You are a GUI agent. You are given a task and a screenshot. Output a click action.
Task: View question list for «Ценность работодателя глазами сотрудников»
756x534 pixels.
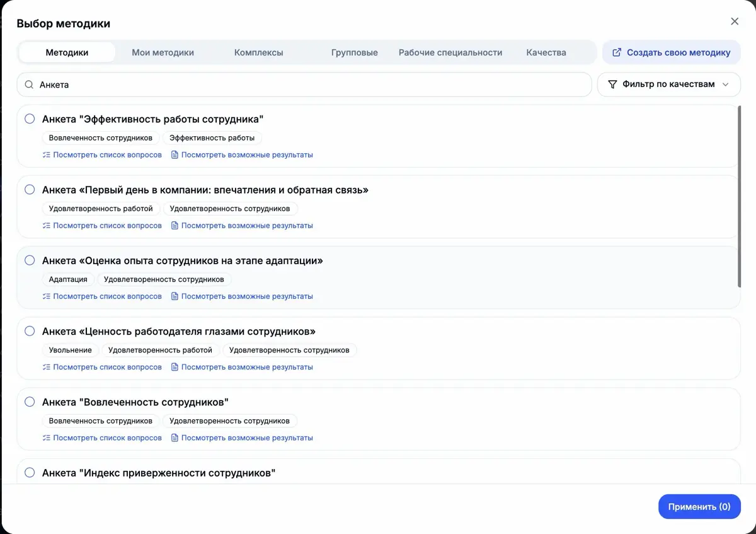click(x=102, y=367)
